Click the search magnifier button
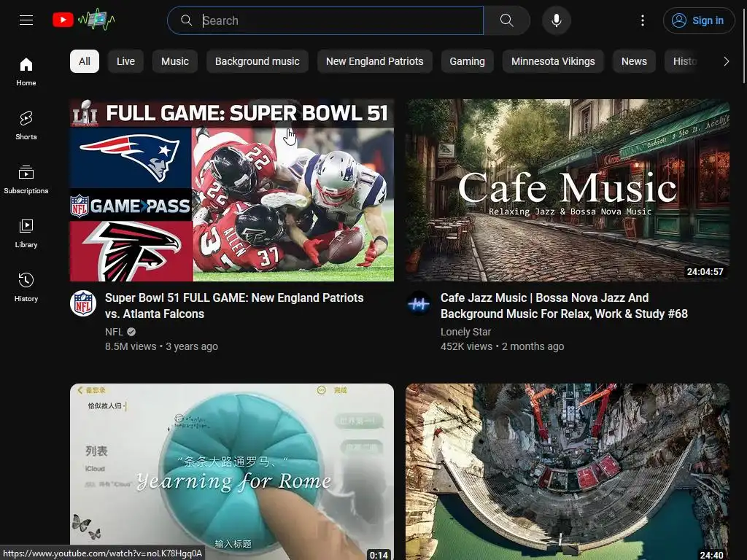Screen dimensions: 747x560 point(506,20)
